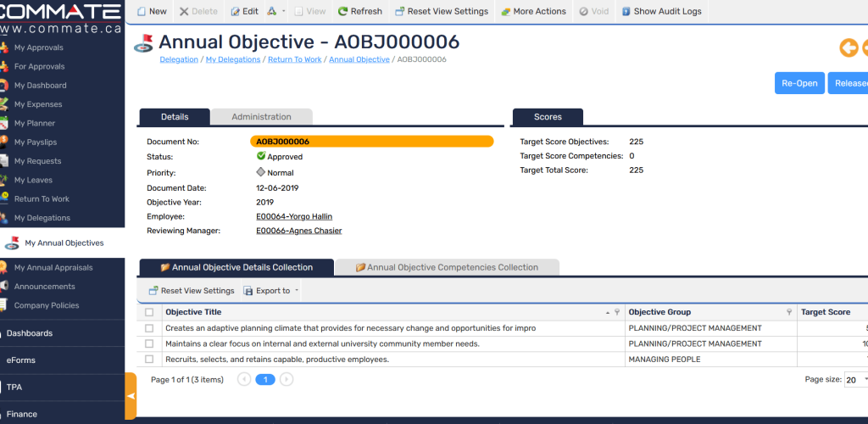This screenshot has width=868, height=424.
Task: Follow the My Delegations breadcrumb link
Action: pyautogui.click(x=233, y=59)
